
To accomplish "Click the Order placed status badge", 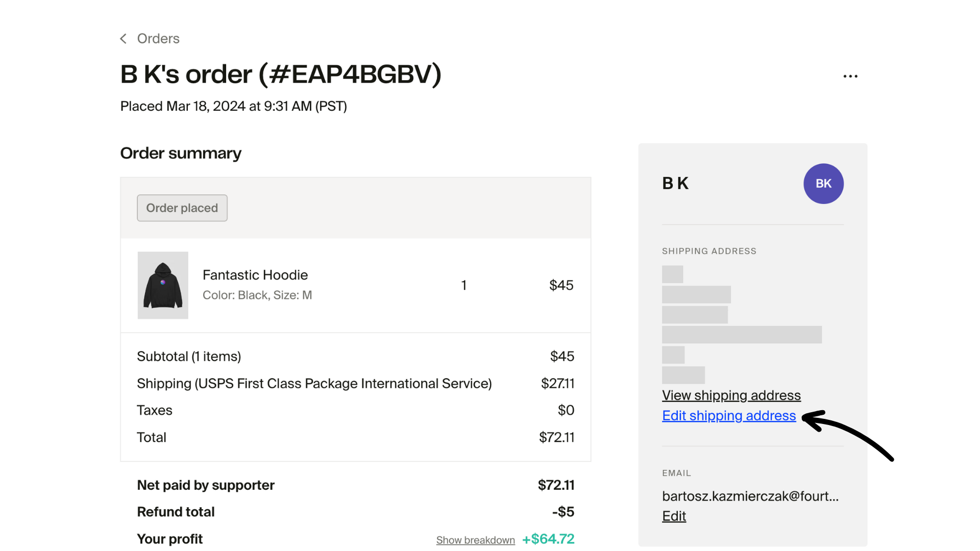I will 182,208.
